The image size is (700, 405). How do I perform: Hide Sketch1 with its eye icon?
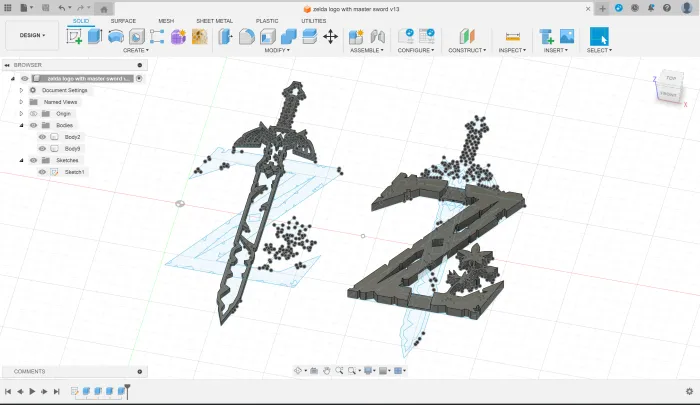pos(42,172)
